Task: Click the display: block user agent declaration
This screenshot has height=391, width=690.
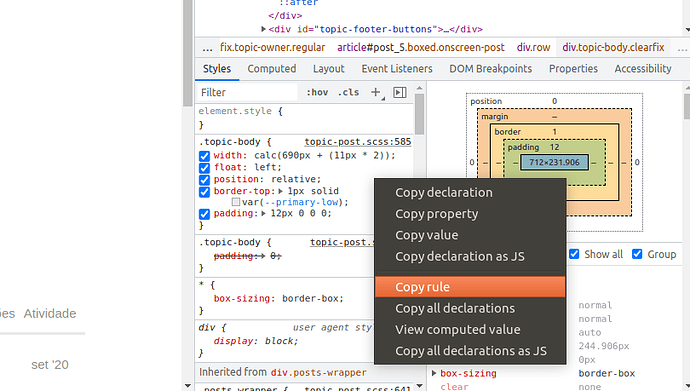Action: [x=256, y=341]
